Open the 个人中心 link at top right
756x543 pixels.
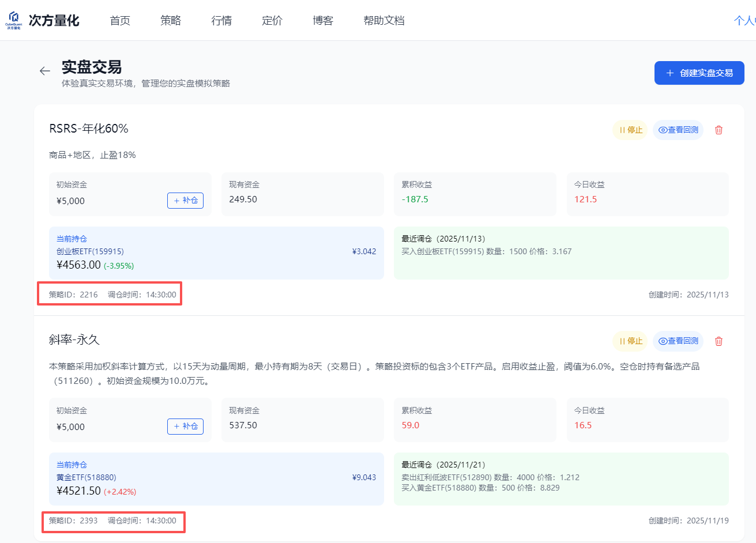(744, 21)
